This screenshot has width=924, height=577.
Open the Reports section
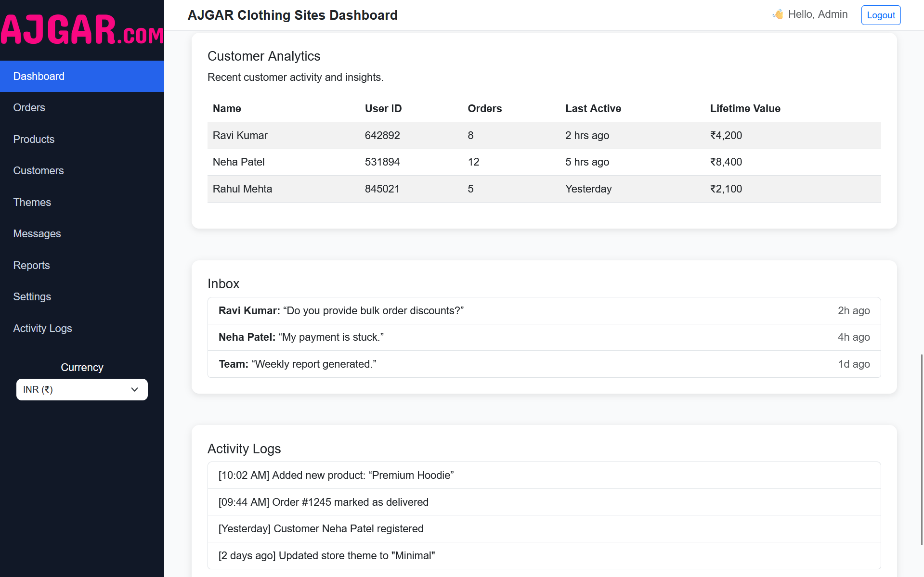pyautogui.click(x=32, y=266)
